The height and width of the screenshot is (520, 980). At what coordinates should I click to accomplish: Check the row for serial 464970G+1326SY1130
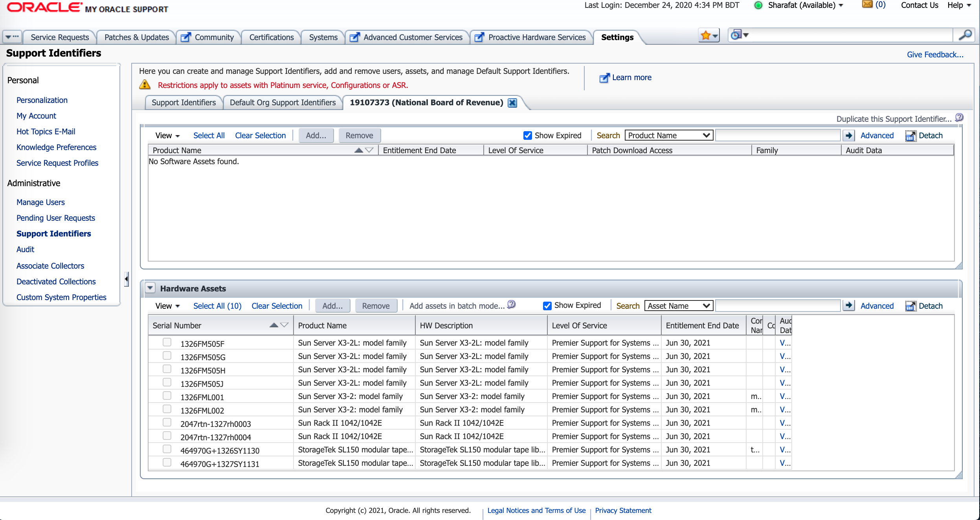[x=167, y=449]
